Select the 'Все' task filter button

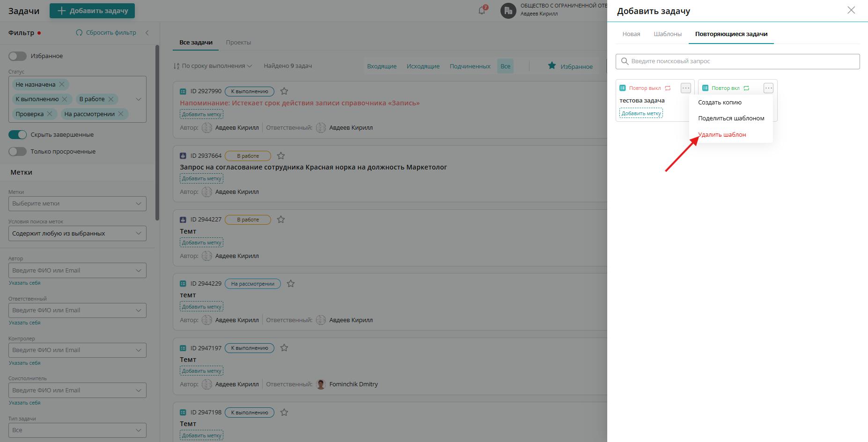(x=506, y=66)
